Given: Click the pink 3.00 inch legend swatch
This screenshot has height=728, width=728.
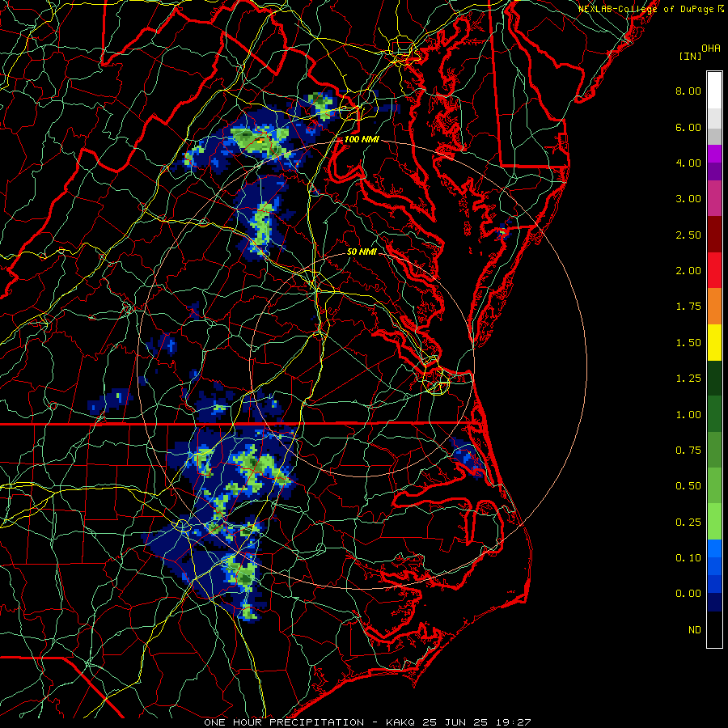Looking at the screenshot, I should click(714, 198).
